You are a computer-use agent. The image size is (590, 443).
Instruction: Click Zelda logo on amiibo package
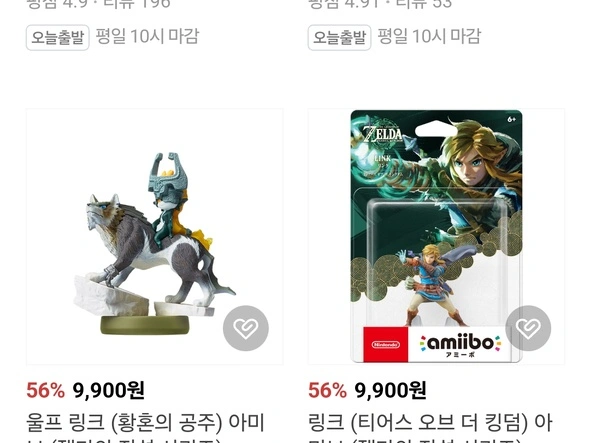pyautogui.click(x=383, y=135)
